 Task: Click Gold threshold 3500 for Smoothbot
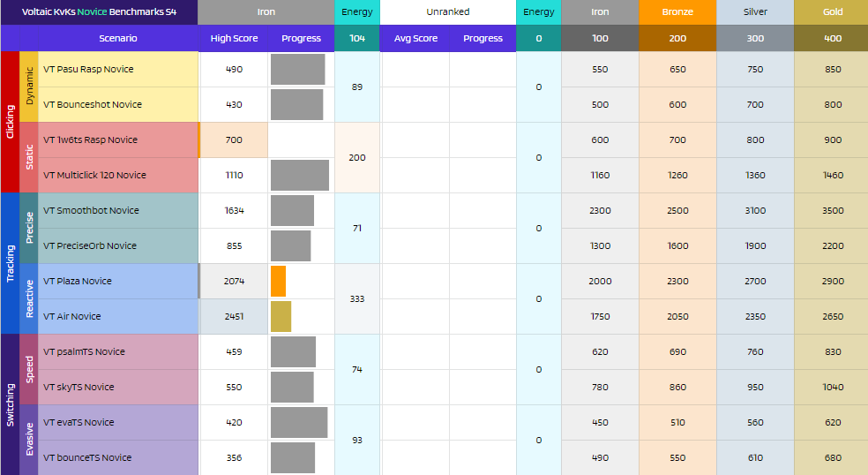click(x=833, y=211)
